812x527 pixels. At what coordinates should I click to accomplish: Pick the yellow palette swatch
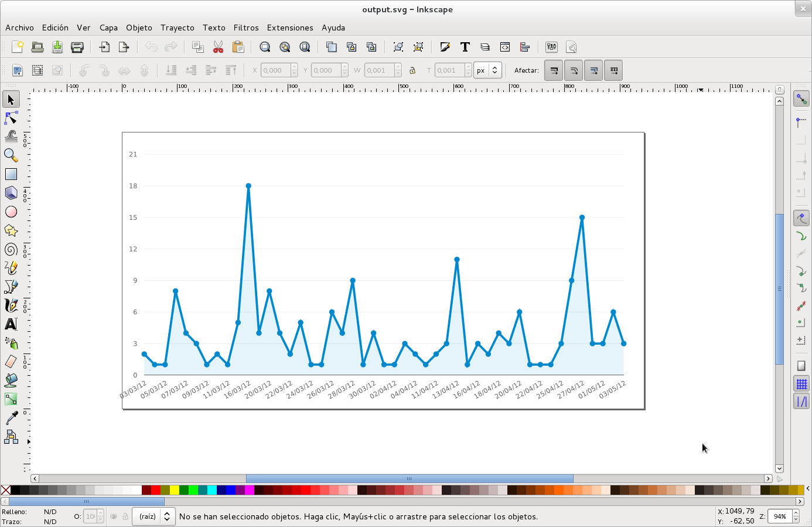[174, 490]
